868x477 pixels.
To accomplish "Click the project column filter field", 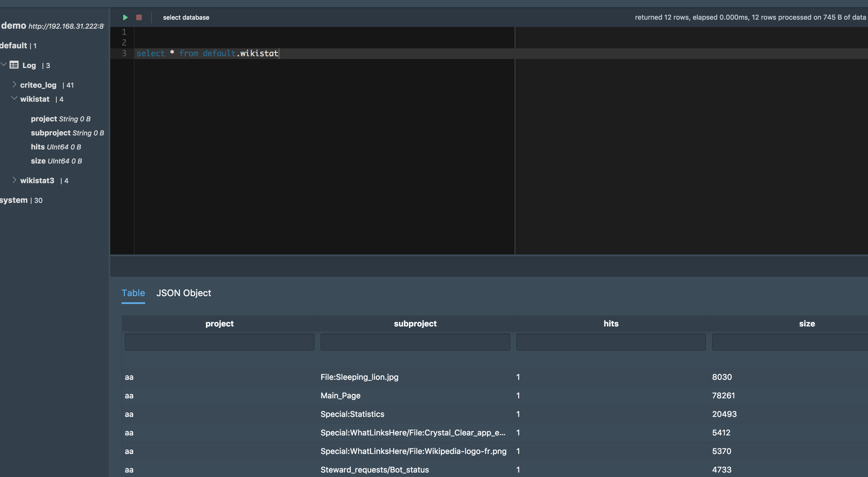I will (x=219, y=342).
